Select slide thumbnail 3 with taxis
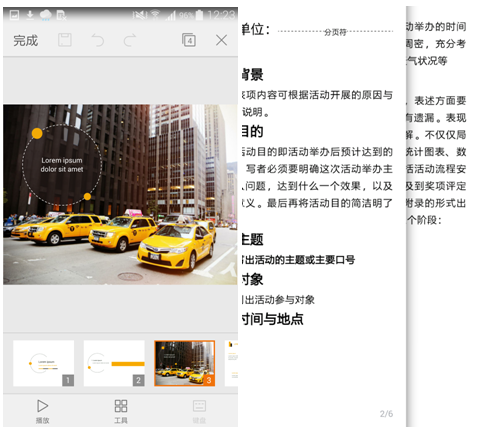This screenshot has width=480, height=437. (185, 363)
